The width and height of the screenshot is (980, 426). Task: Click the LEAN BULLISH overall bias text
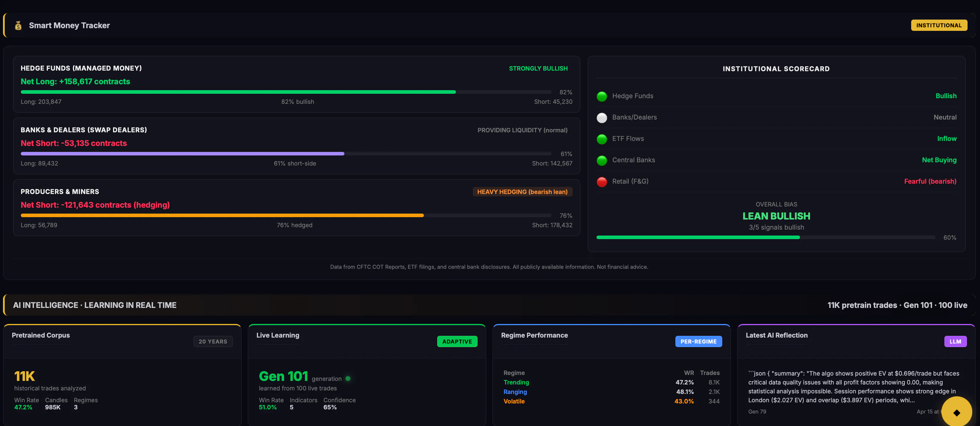(777, 216)
